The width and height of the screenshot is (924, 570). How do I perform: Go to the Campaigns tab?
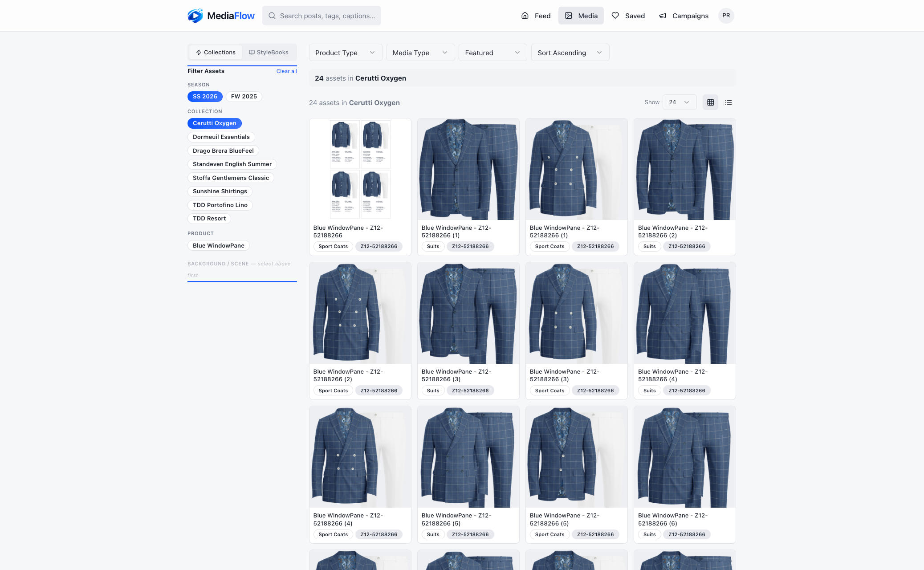click(x=684, y=16)
